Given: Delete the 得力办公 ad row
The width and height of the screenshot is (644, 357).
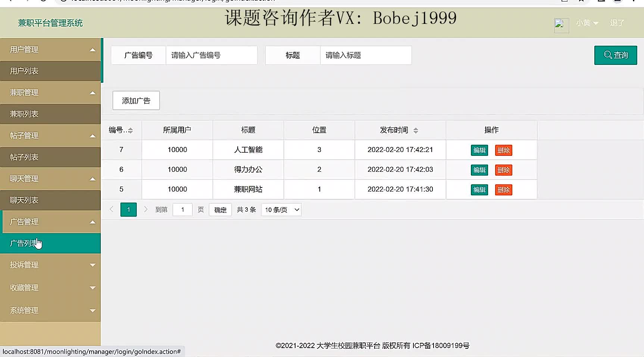Looking at the screenshot, I should click(504, 170).
